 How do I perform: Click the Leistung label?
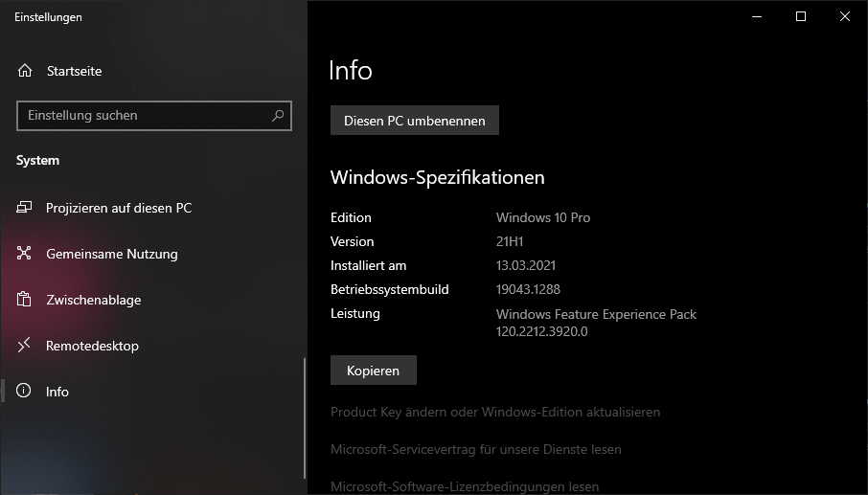pos(355,314)
